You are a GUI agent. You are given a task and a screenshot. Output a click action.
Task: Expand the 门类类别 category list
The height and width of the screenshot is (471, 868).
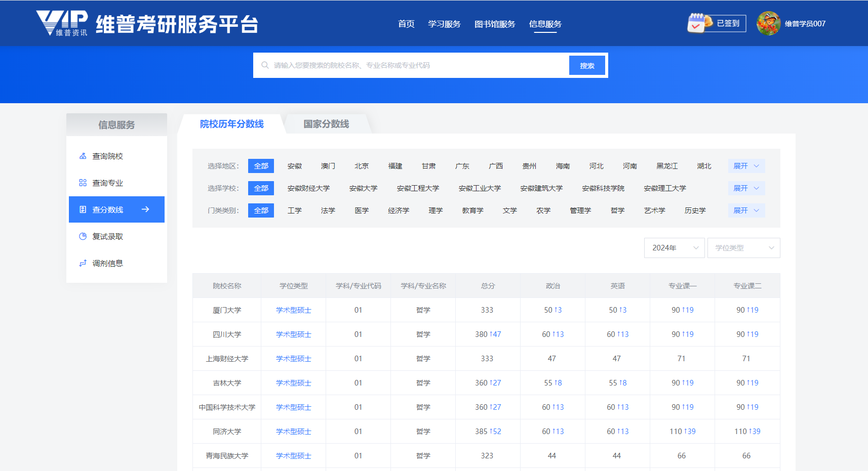746,210
